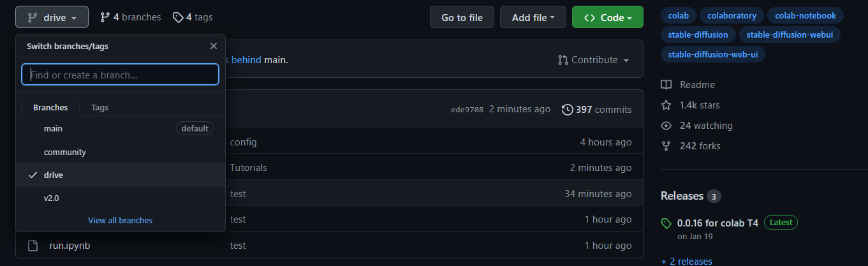Click the release tag icon for 0.0.16
The height and width of the screenshot is (266, 868).
point(666,223)
